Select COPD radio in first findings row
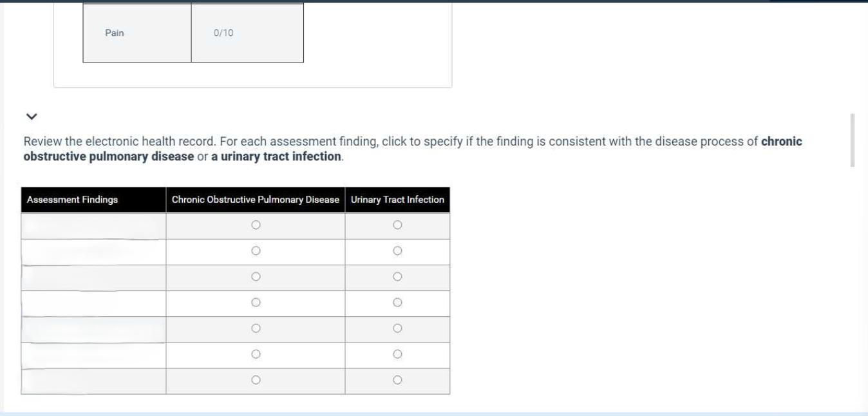Viewport: 868px width, 416px height. (256, 225)
